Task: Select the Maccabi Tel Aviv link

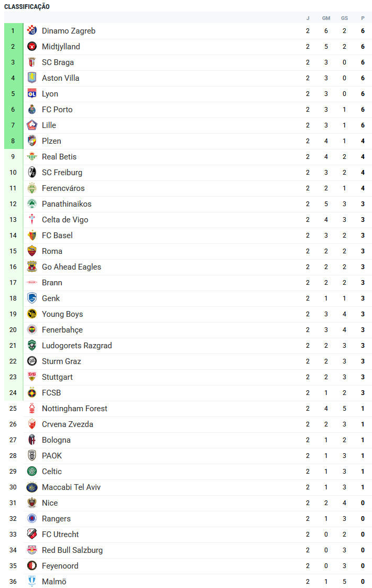Action: (71, 487)
